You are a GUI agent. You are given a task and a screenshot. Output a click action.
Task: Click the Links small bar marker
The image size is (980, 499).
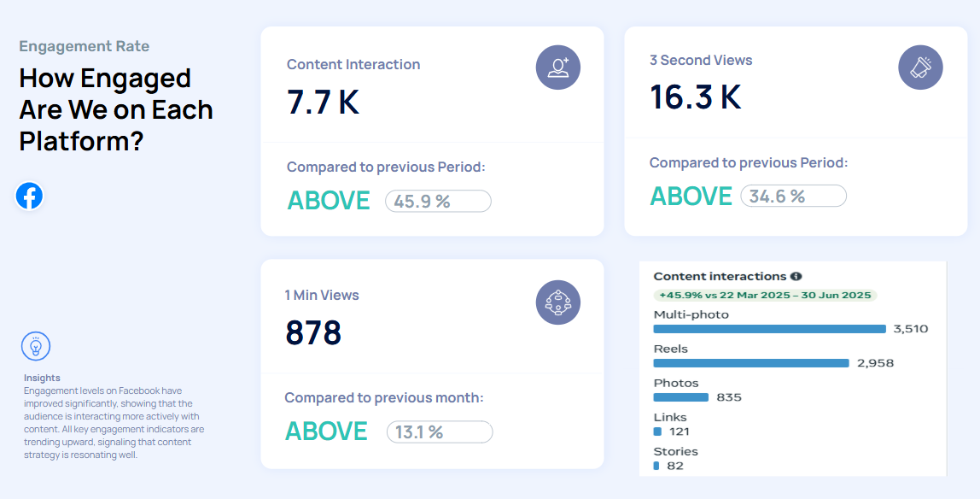[x=657, y=431]
